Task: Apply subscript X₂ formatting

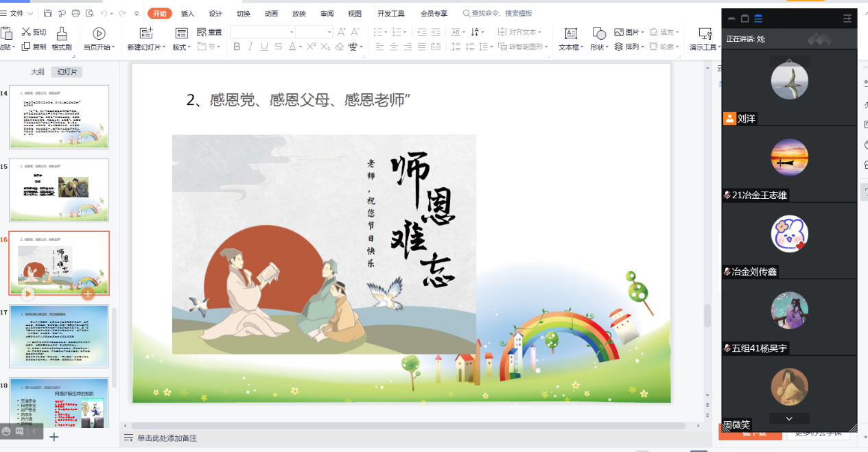Action: (325, 47)
